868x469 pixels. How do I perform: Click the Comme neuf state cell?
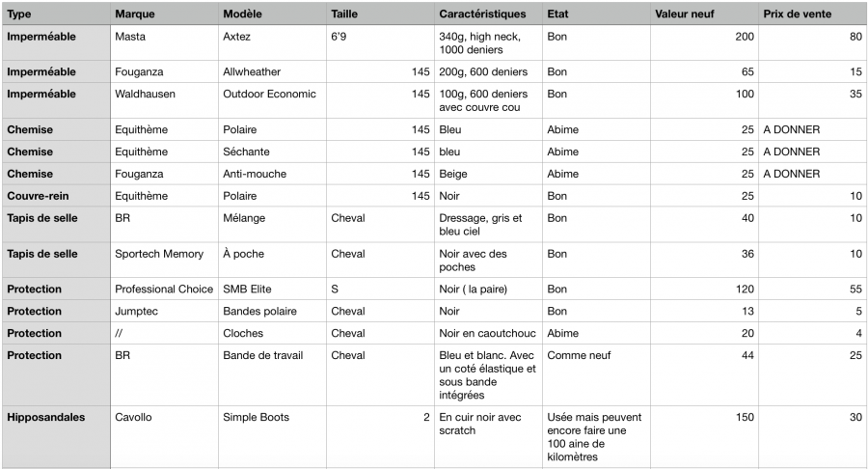coord(597,374)
